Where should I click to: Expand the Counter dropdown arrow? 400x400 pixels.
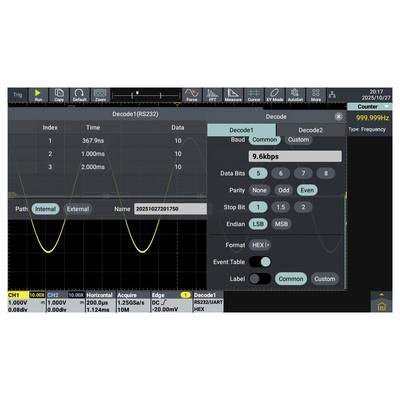(x=387, y=107)
